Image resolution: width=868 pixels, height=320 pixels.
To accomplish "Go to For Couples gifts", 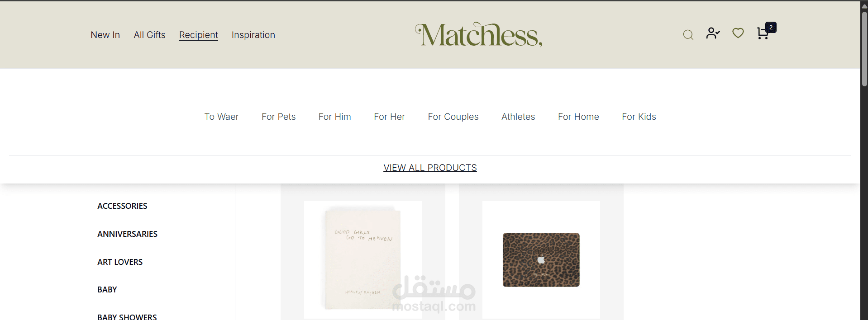I will [453, 117].
